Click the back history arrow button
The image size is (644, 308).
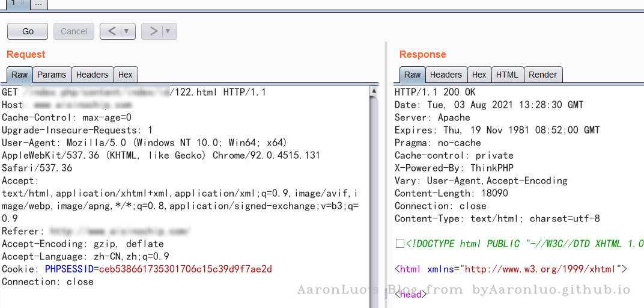pyautogui.click(x=111, y=31)
